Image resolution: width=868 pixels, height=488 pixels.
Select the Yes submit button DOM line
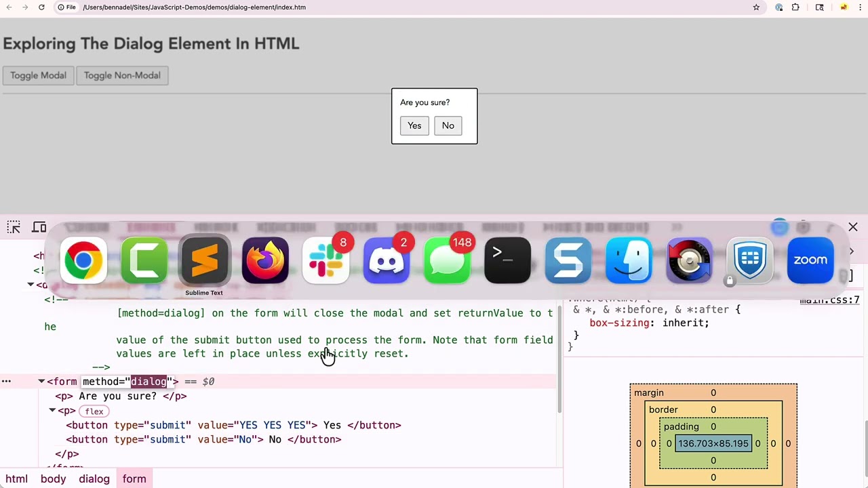pyautogui.click(x=233, y=425)
